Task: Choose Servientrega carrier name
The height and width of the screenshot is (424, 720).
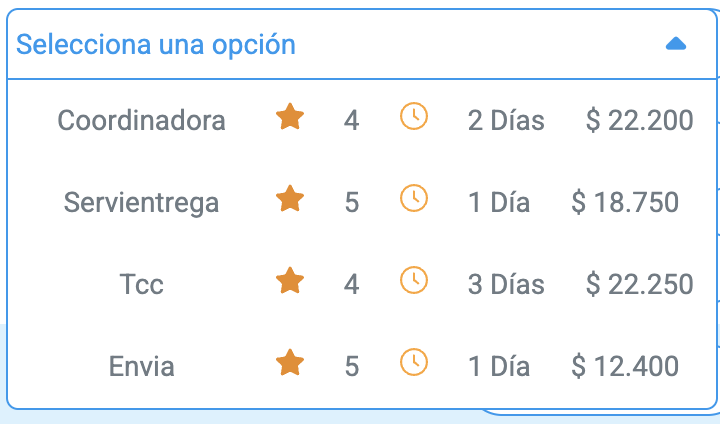Action: (141, 203)
